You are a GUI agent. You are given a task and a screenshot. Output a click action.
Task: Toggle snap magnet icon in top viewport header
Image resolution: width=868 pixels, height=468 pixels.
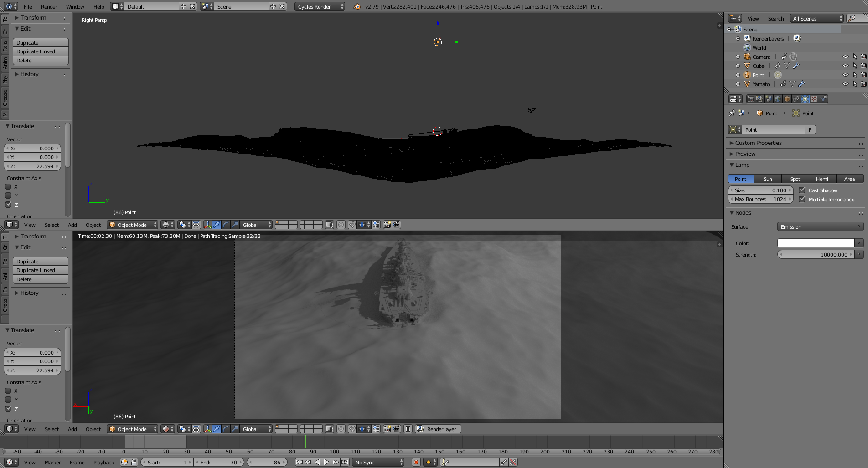(352, 225)
